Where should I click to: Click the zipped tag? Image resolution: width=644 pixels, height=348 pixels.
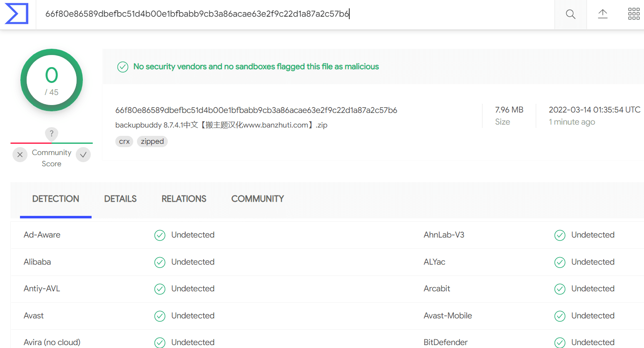(x=152, y=142)
